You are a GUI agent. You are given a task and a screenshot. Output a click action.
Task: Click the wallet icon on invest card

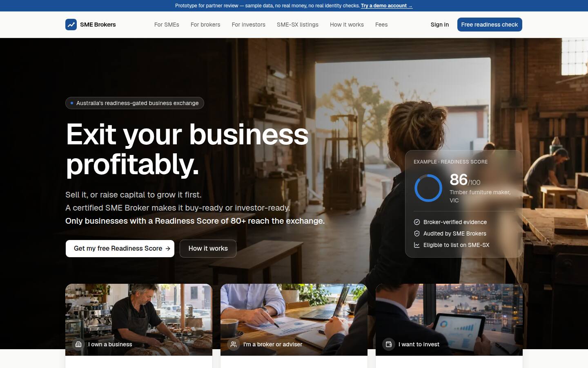point(389,344)
